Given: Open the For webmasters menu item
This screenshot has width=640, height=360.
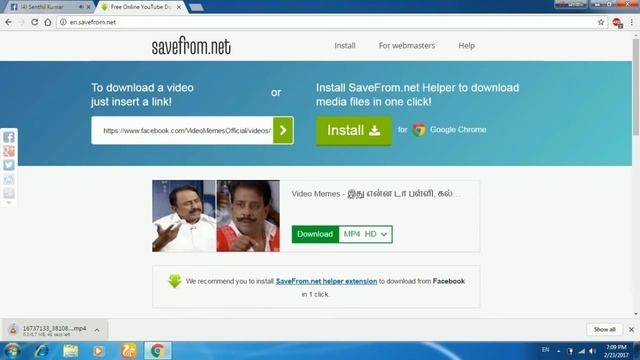Looking at the screenshot, I should (407, 46).
